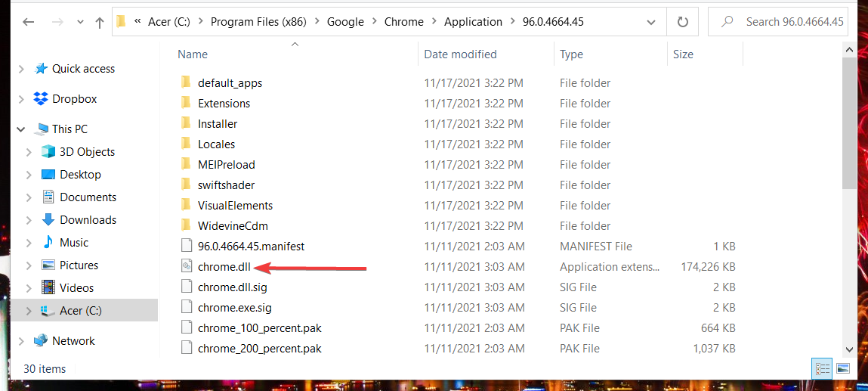Click the Forward navigation arrow
This screenshot has width=868, height=391.
point(57,22)
